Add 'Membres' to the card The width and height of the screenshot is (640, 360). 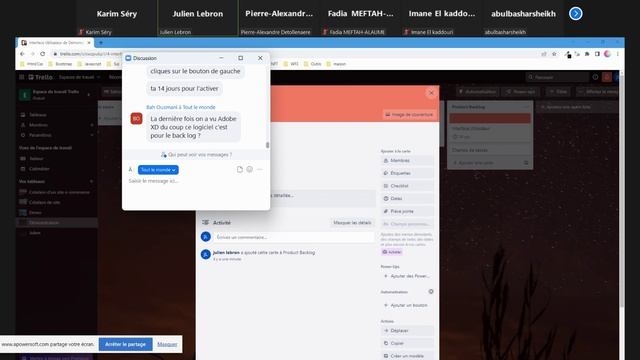(407, 161)
